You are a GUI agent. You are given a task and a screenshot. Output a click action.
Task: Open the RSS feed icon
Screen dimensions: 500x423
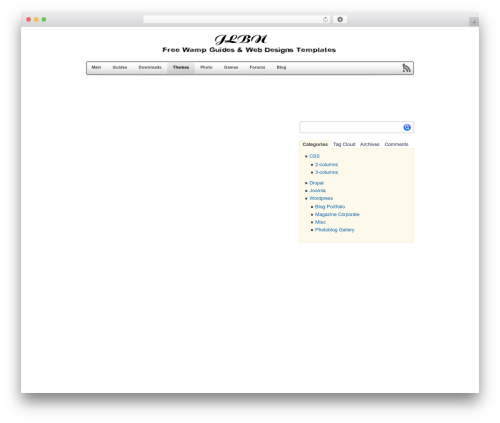(x=406, y=68)
